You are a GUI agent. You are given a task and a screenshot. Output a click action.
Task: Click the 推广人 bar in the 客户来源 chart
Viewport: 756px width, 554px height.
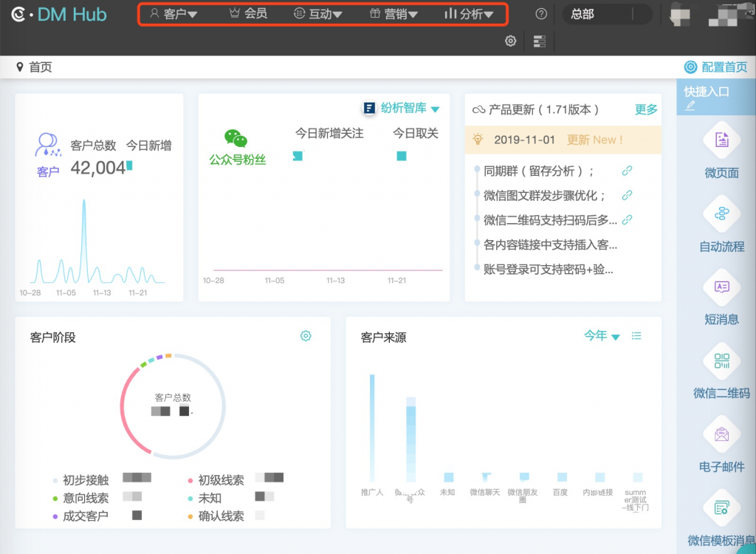[x=372, y=427]
